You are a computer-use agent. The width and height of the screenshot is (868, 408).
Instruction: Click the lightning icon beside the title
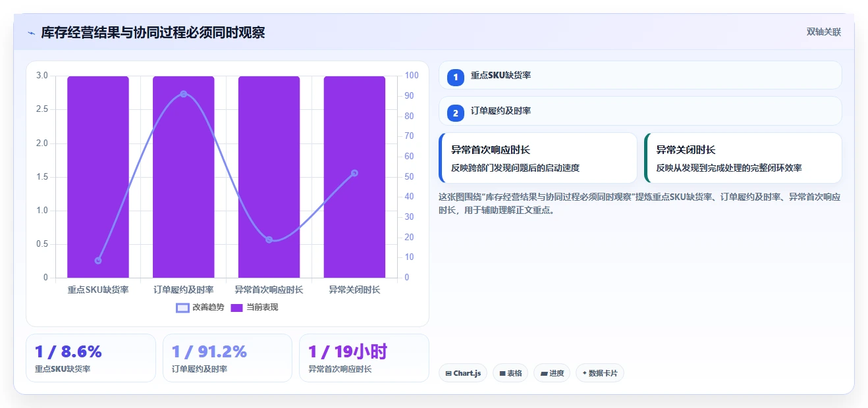[31, 33]
